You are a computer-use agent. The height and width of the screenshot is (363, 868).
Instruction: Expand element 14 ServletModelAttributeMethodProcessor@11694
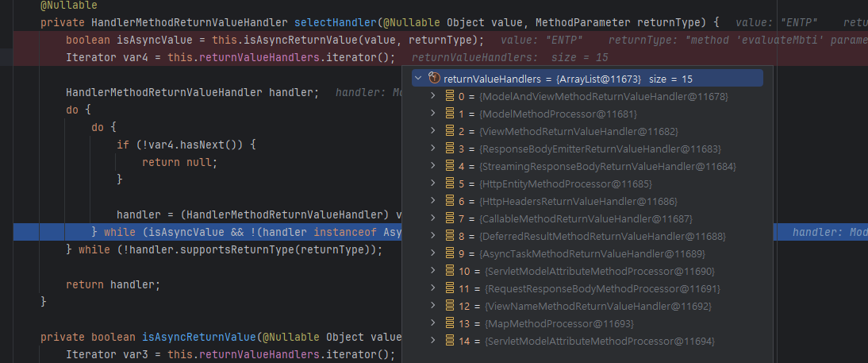click(x=433, y=341)
